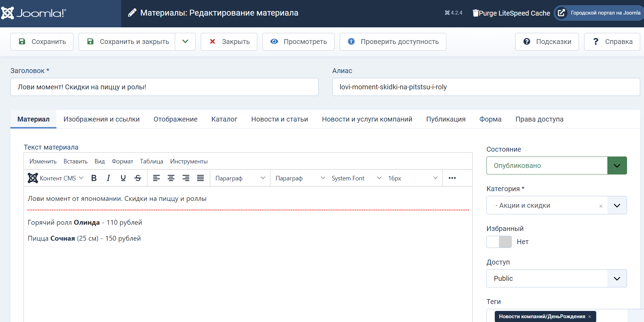Click the underline formatting icon
This screenshot has width=644, height=322.
tap(123, 178)
